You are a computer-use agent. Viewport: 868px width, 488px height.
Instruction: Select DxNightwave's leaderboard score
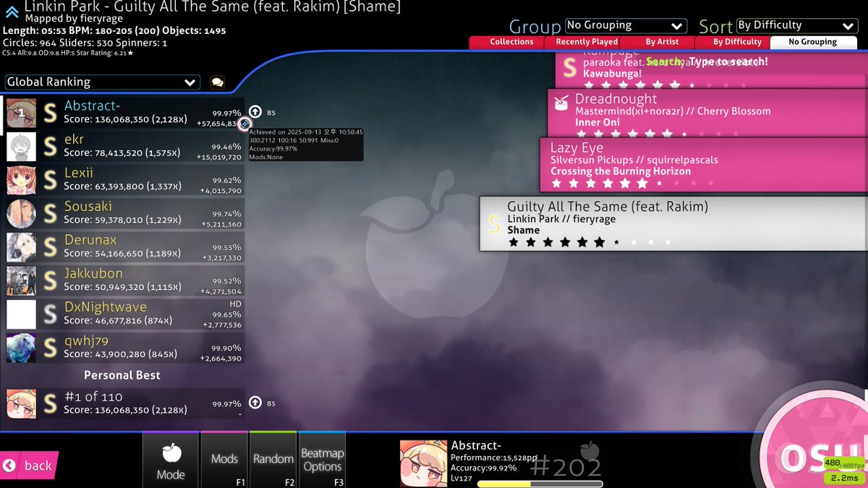pyautogui.click(x=124, y=314)
